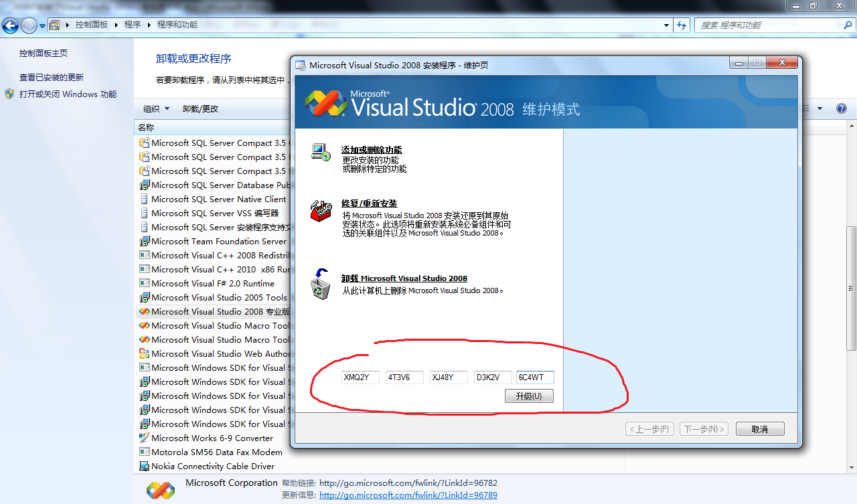857x504 pixels.
Task: Click the product key field containing D3K2V
Action: point(493,377)
